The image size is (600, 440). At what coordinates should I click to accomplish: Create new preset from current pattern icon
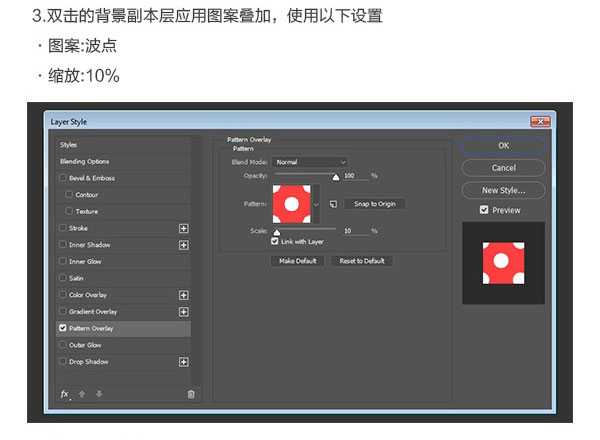pos(333,204)
